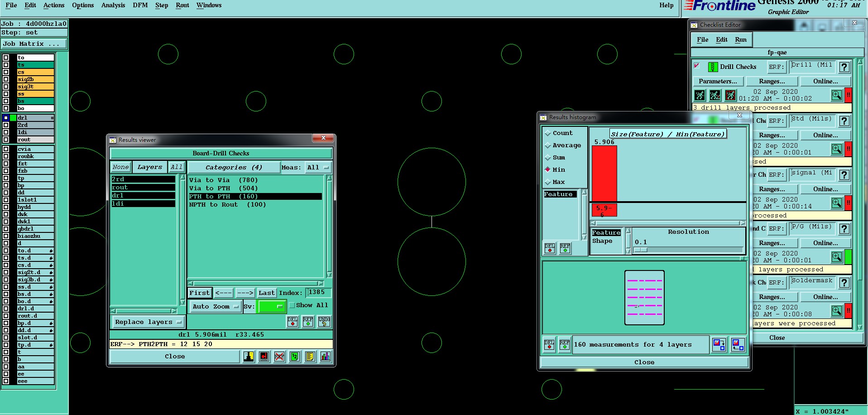
Task: Open Size(Feature) / Min(Feature) selector
Action: pyautogui.click(x=668, y=134)
